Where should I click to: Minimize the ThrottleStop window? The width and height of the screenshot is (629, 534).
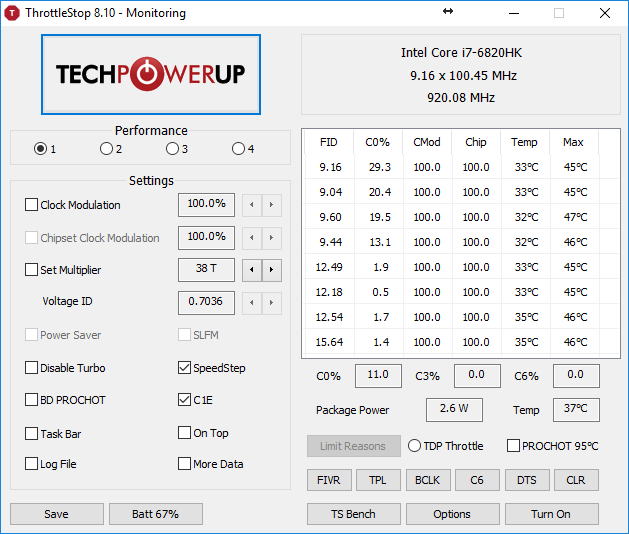514,13
